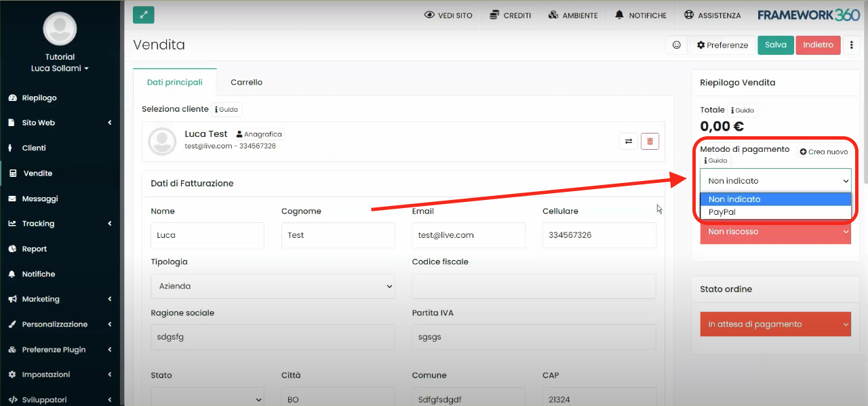Click the Email input field

(x=468, y=235)
